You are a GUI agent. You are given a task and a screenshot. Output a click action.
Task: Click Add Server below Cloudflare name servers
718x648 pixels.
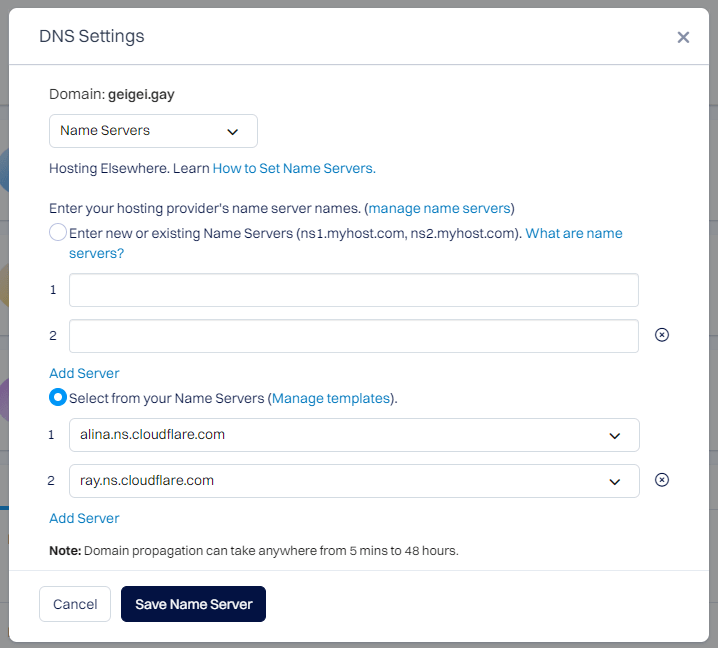click(84, 518)
